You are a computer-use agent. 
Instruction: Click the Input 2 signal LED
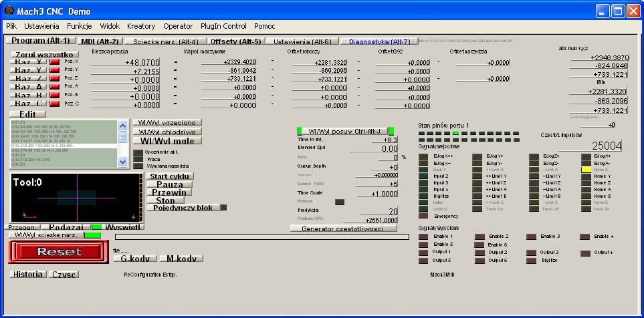(423, 176)
